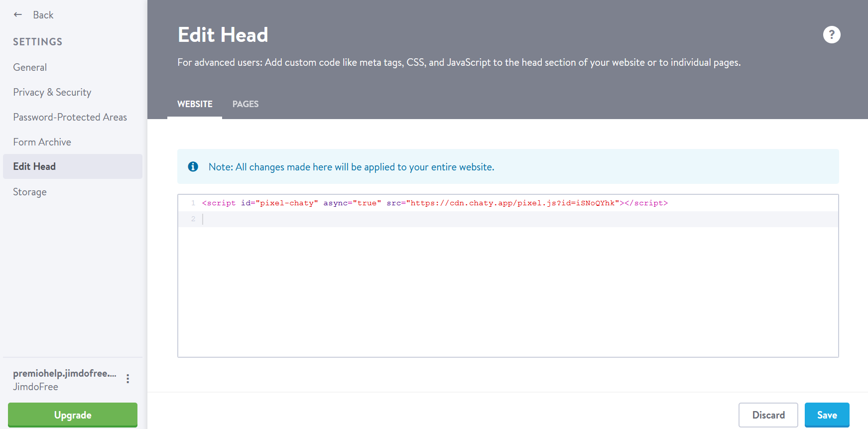Switch to the PAGES tab
Image resolution: width=868 pixels, height=429 pixels.
(246, 104)
